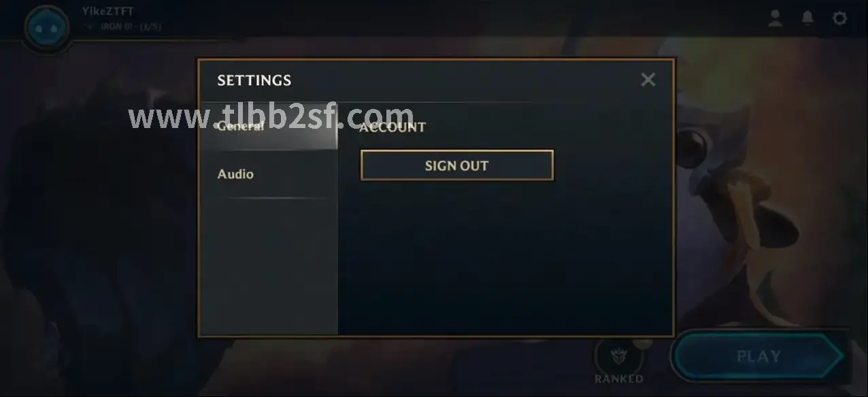Click the ACCOUNT section heading
Screen dimensions: 868x397
(393, 127)
